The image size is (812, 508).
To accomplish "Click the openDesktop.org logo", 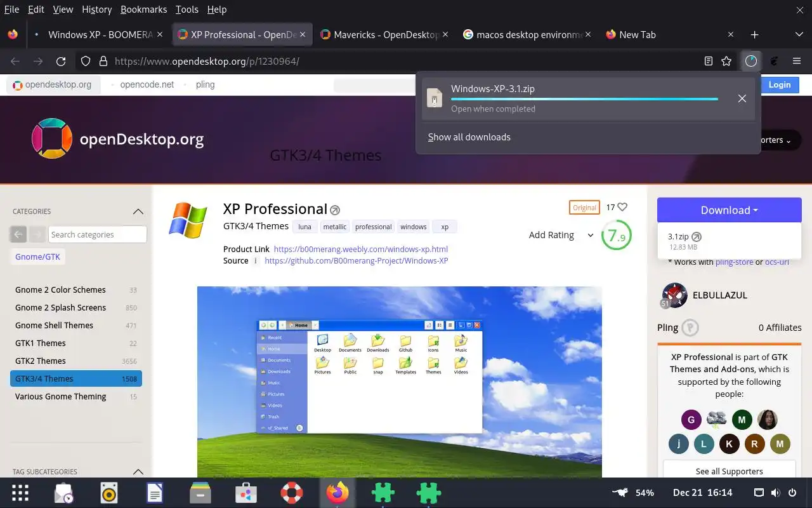I will click(x=118, y=139).
